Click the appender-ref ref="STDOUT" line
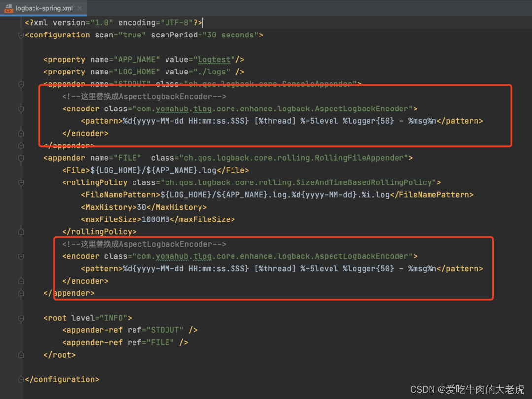Screen dimensions: 532x399 pos(130,330)
